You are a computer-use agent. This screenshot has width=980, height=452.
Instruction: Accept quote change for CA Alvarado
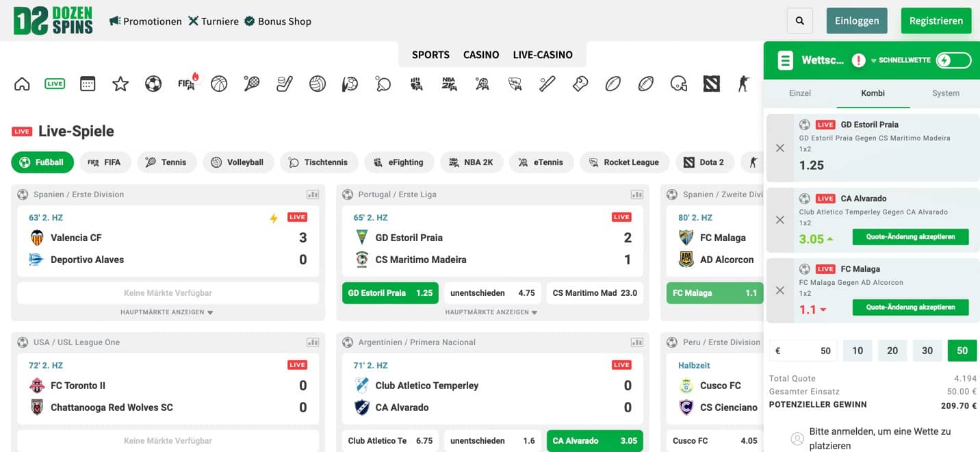click(910, 237)
